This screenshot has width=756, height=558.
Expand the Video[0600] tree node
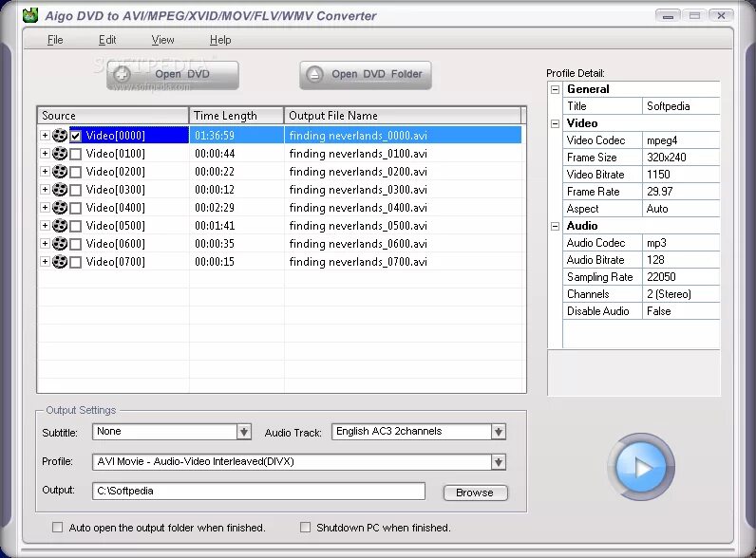pos(45,243)
